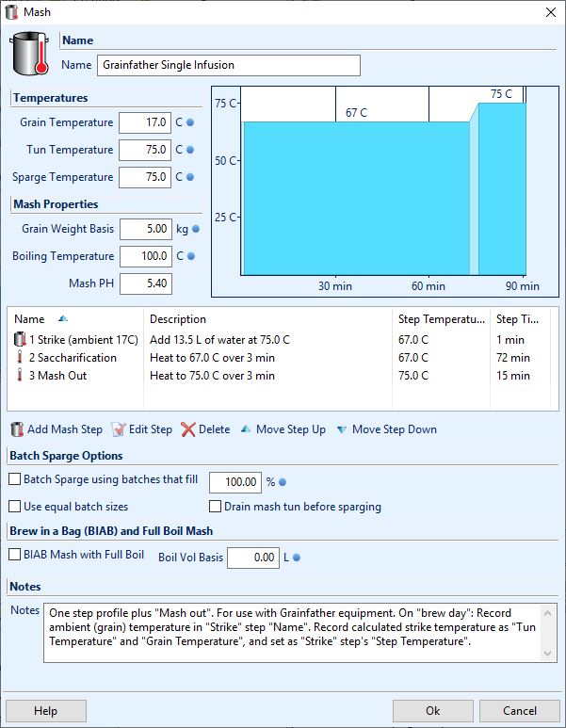Click the Add Mash Step button
Screen dimensions: 566x728
(57, 429)
